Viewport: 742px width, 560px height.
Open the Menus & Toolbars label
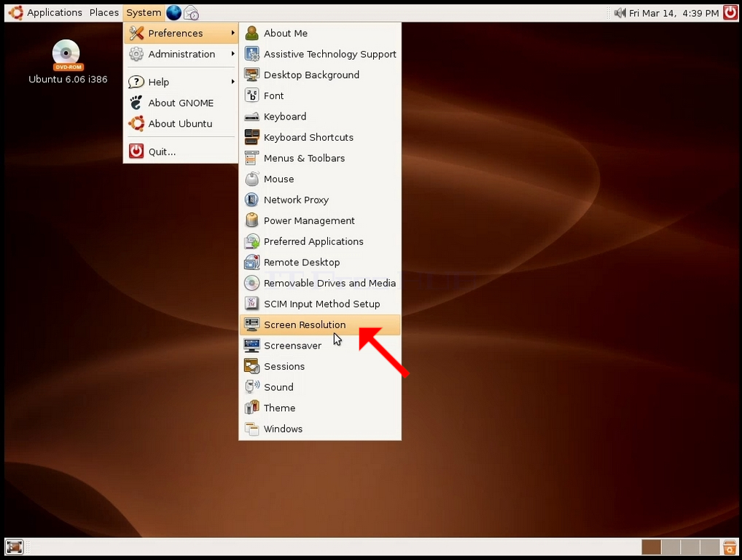click(x=304, y=158)
